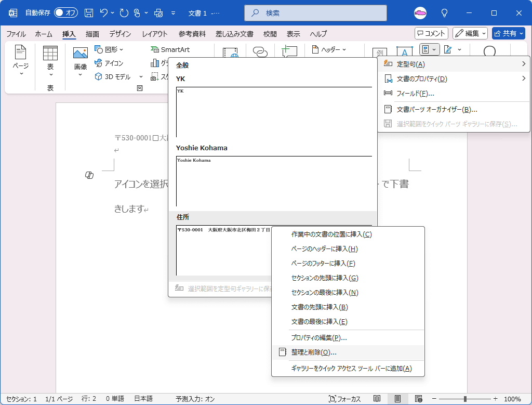Open the ファイル tab
Viewport: 532px width, 405px height.
click(x=16, y=34)
